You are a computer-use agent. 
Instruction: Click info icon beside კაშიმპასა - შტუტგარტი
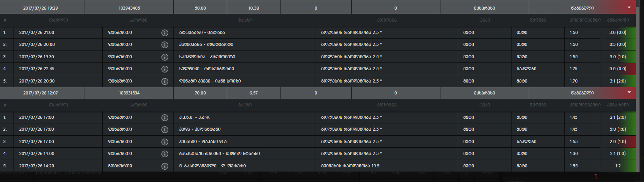[165, 45]
